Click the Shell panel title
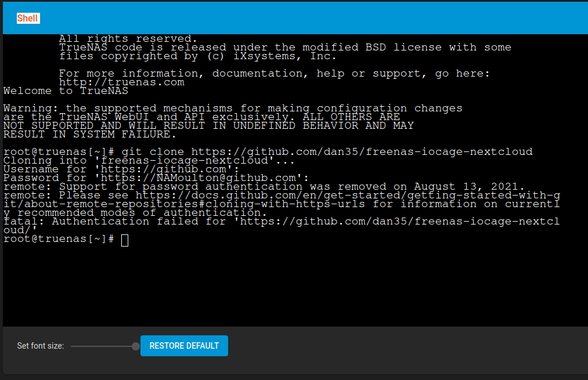This screenshot has height=380, width=588. [x=27, y=19]
